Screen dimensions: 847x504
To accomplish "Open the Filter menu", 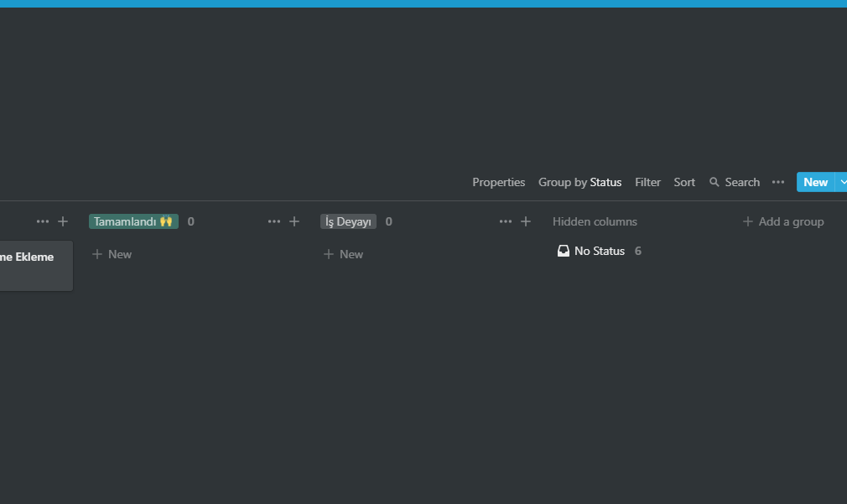I will click(x=647, y=182).
